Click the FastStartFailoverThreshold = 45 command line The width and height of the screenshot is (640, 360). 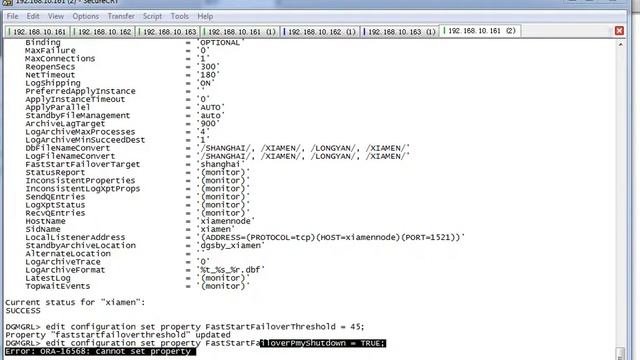tap(184, 327)
